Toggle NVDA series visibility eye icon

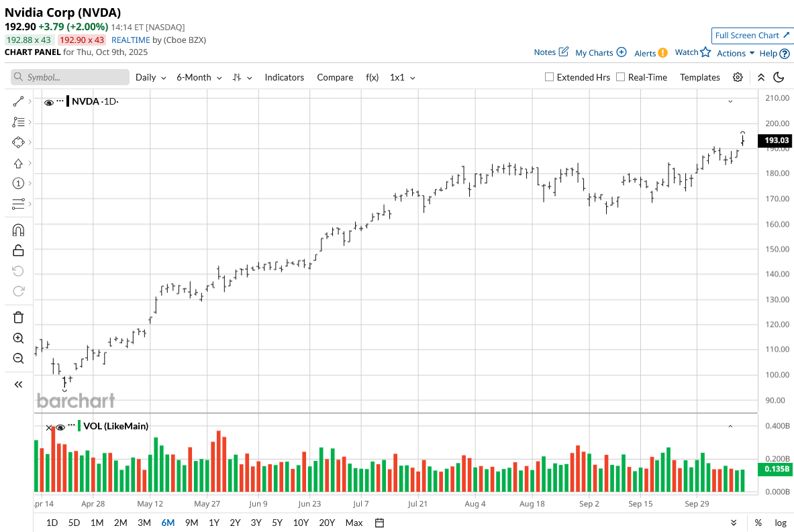(48, 103)
